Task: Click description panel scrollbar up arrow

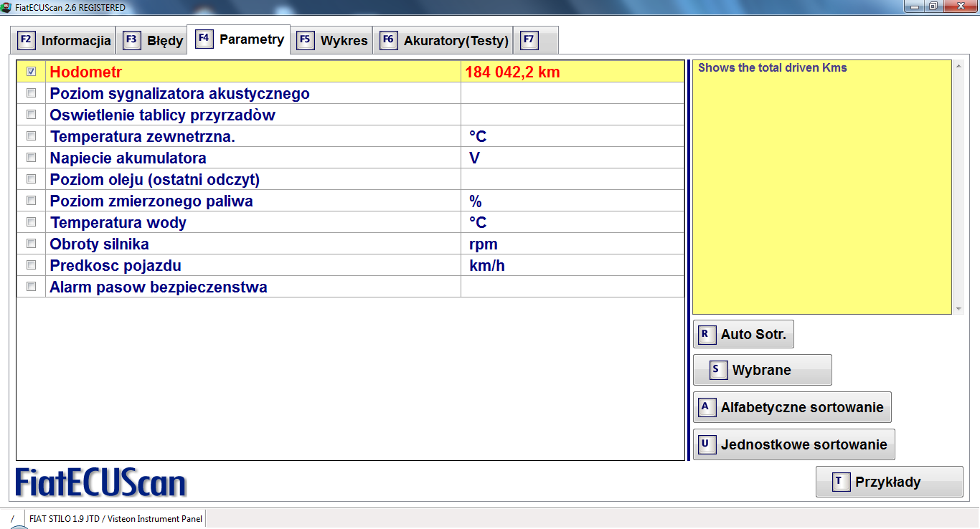Action: click(x=958, y=66)
